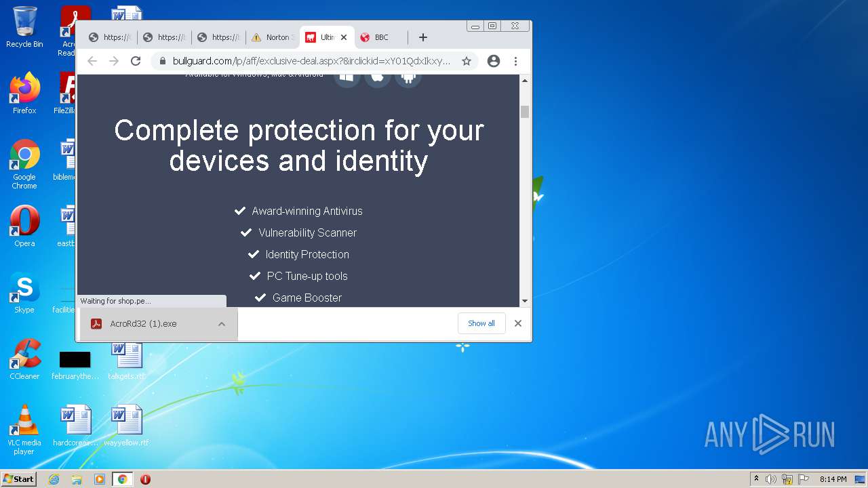The width and height of the screenshot is (868, 488).
Task: View site security lock info
Action: click(163, 61)
